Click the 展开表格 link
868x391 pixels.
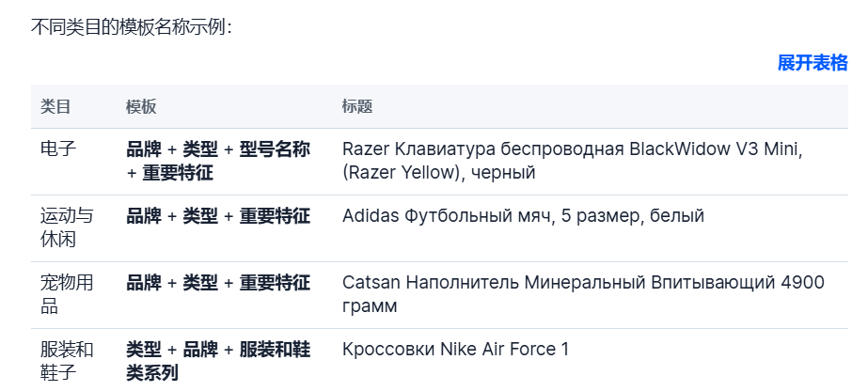813,63
